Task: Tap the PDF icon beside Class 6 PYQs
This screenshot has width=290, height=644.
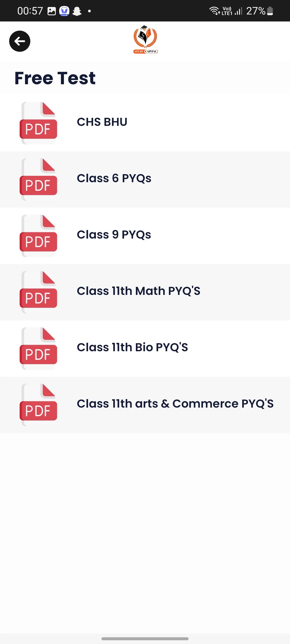Action: 38,180
